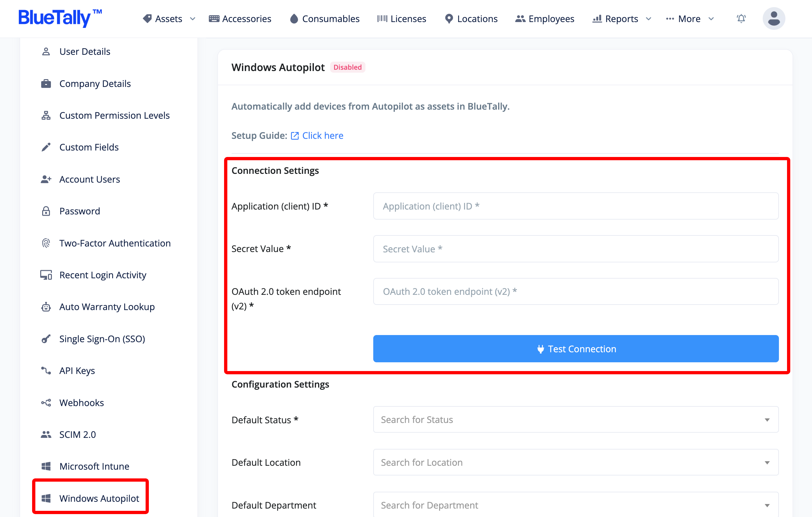This screenshot has height=517, width=812.
Task: Open the Default Status dropdown
Action: [x=576, y=420]
